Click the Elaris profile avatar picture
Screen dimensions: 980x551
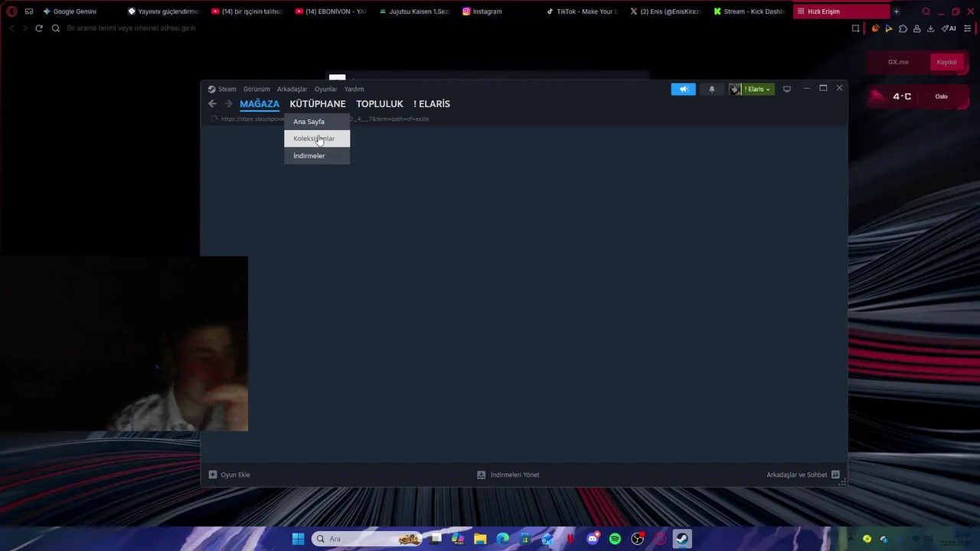coord(735,89)
